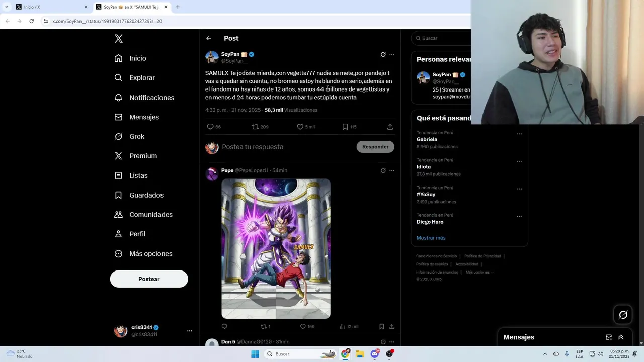
Task: Click the Comunidades people icon
Action: point(118,215)
